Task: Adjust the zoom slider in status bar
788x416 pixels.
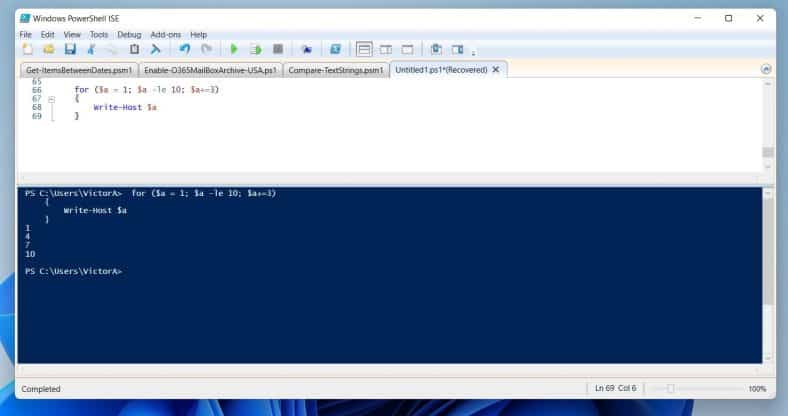Action: (x=670, y=388)
